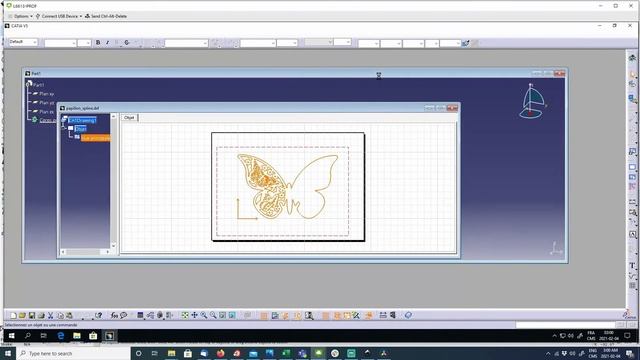The image size is (640, 360).
Task: Click the blue hexagon icon at toolbar end
Action: tap(408, 315)
